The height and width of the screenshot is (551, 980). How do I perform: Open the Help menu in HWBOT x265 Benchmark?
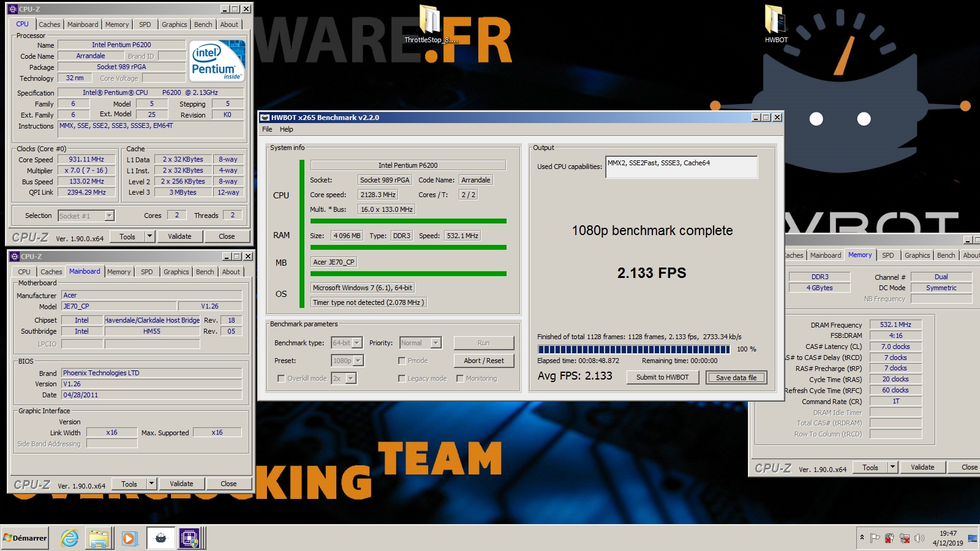point(287,129)
